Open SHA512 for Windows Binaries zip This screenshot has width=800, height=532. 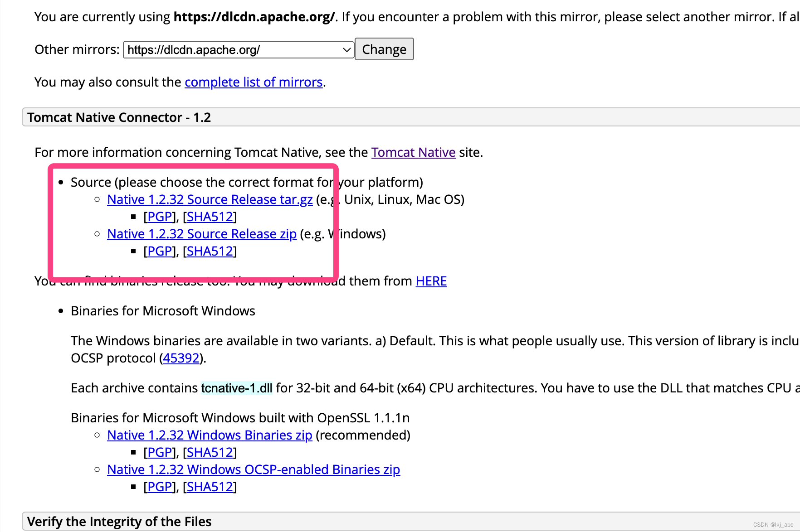[210, 452]
